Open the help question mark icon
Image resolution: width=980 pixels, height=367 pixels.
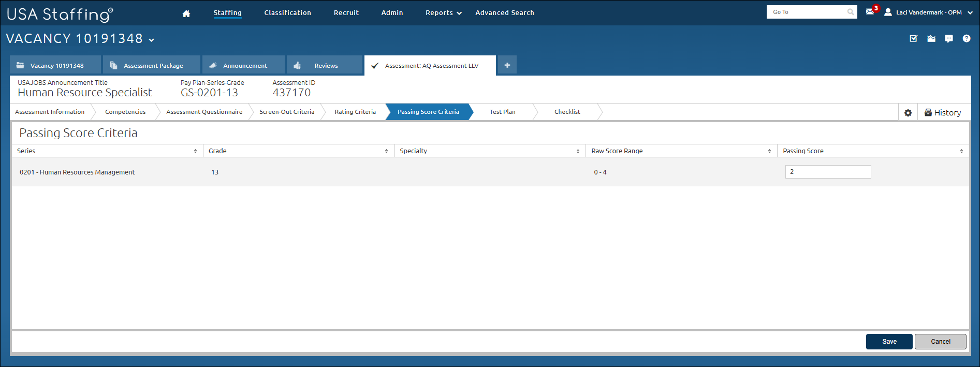tap(966, 39)
